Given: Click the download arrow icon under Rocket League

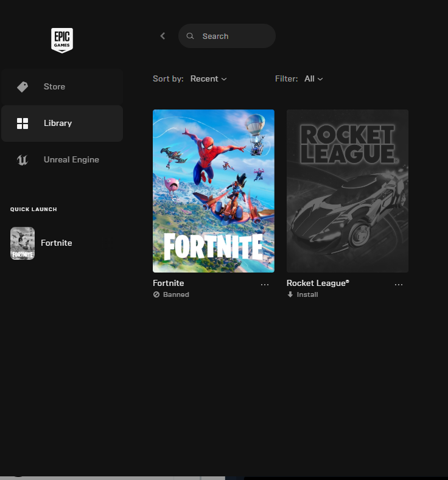Looking at the screenshot, I should pyautogui.click(x=290, y=294).
